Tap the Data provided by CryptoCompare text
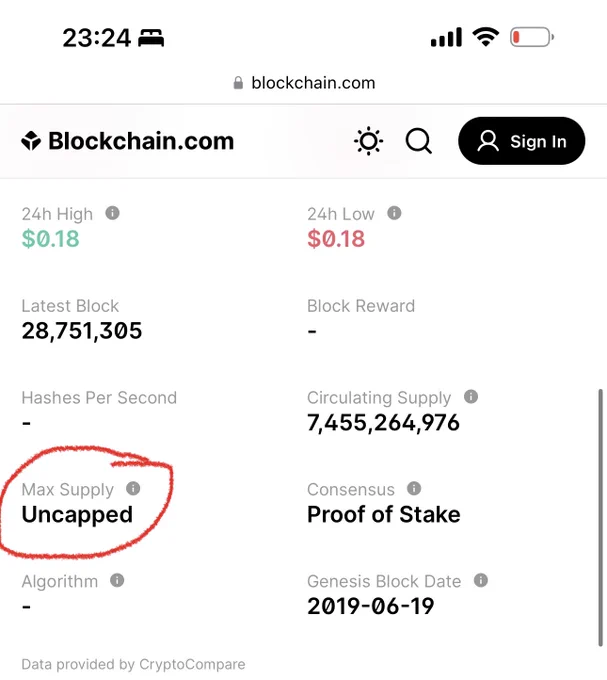 pyautogui.click(x=134, y=664)
